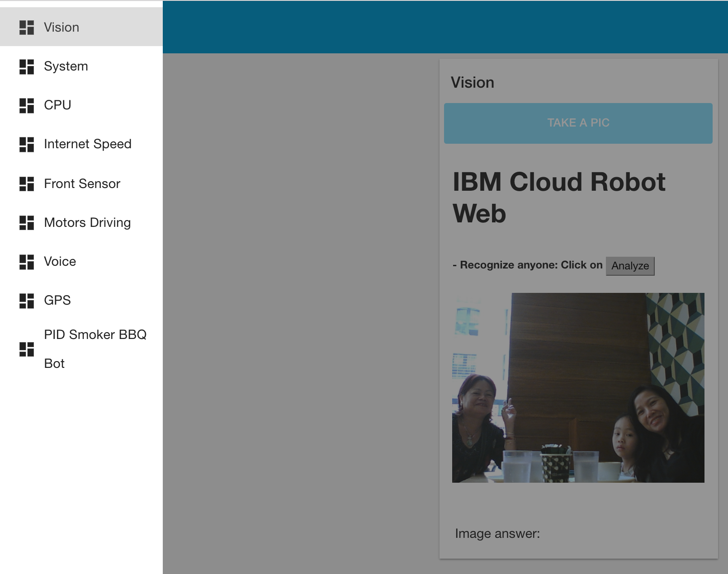728x574 pixels.
Task: Go to the Voice page
Action: (x=60, y=261)
